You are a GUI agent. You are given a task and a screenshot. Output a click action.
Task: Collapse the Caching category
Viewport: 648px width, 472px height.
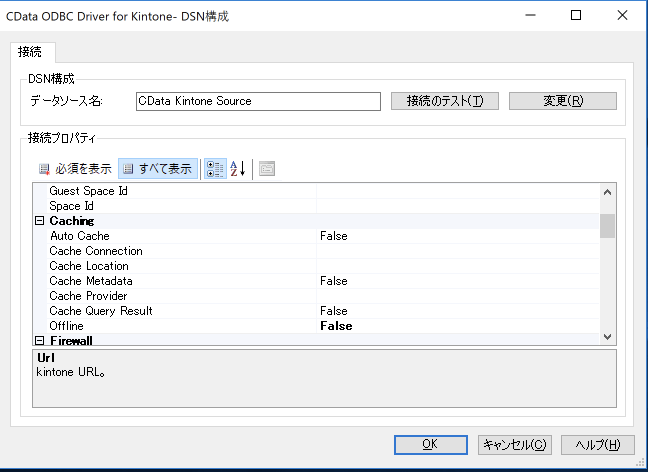[x=39, y=221]
